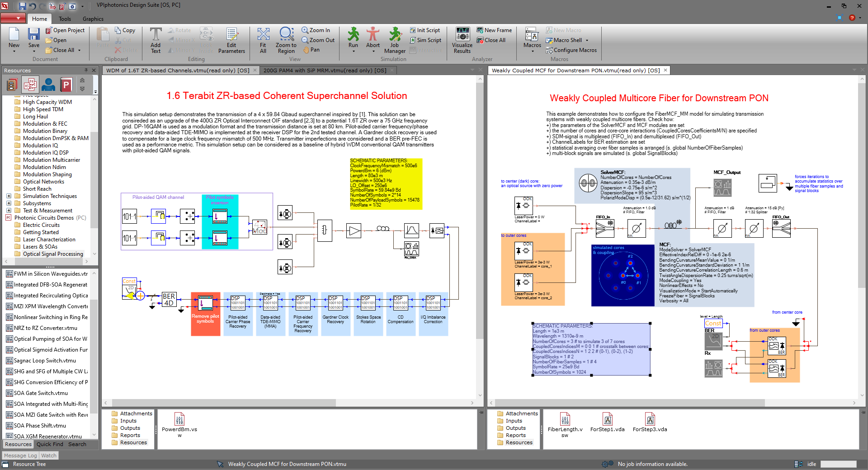Open the right pane tab list dropdown

854,70
